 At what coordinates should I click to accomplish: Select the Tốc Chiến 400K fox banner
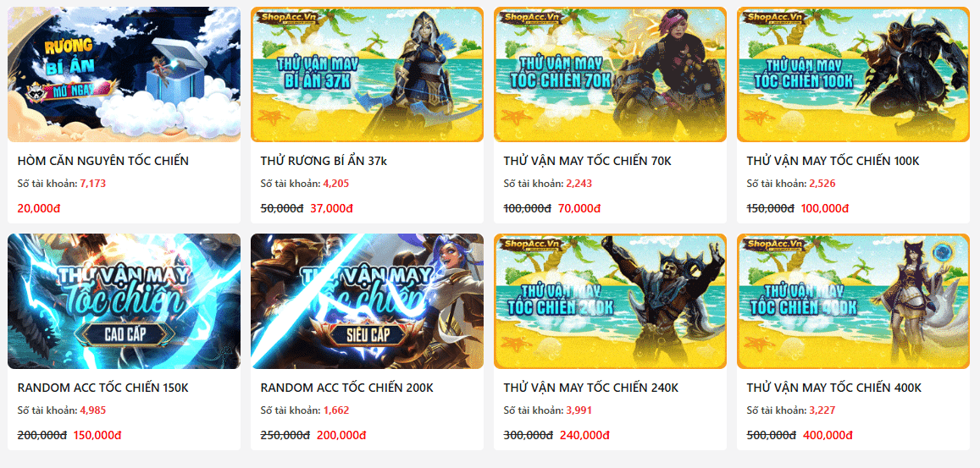tap(853, 301)
